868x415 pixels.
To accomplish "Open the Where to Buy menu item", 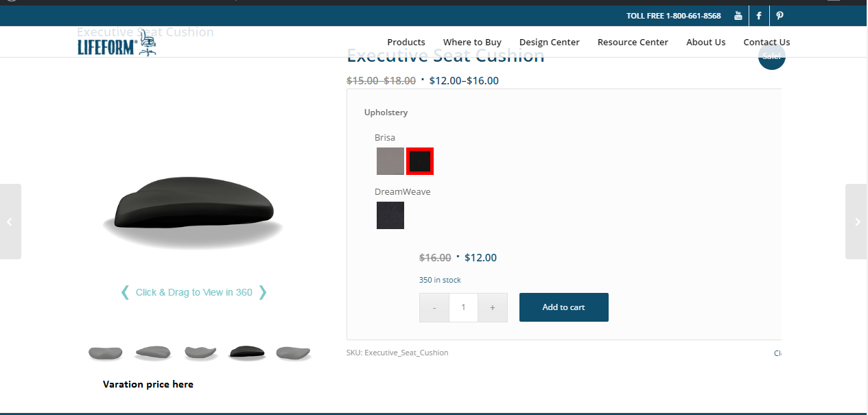I will 472,42.
